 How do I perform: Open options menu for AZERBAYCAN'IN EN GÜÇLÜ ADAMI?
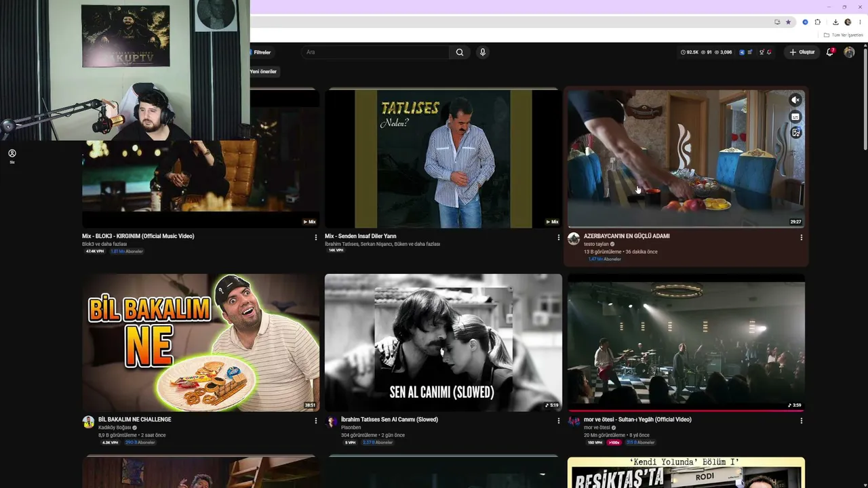[x=802, y=238]
